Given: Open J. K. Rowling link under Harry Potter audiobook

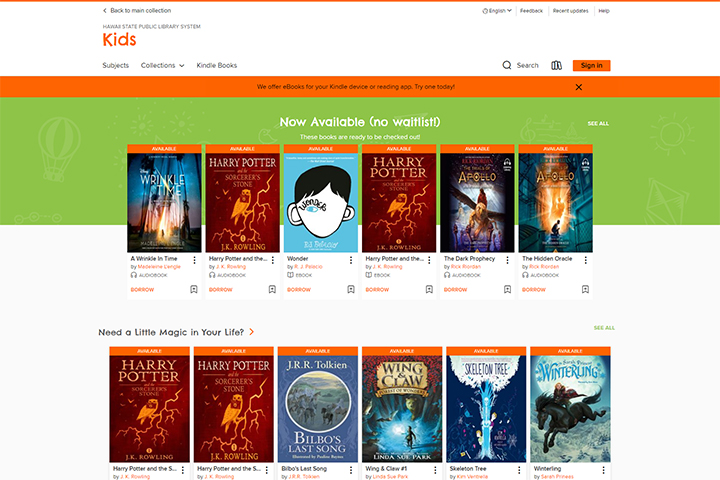Looking at the screenshot, I should point(231,267).
